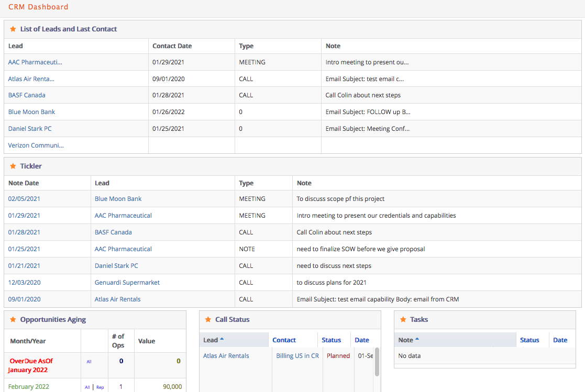
Task: Open Genuardi Supermarket in Tickler
Action: pyautogui.click(x=127, y=283)
